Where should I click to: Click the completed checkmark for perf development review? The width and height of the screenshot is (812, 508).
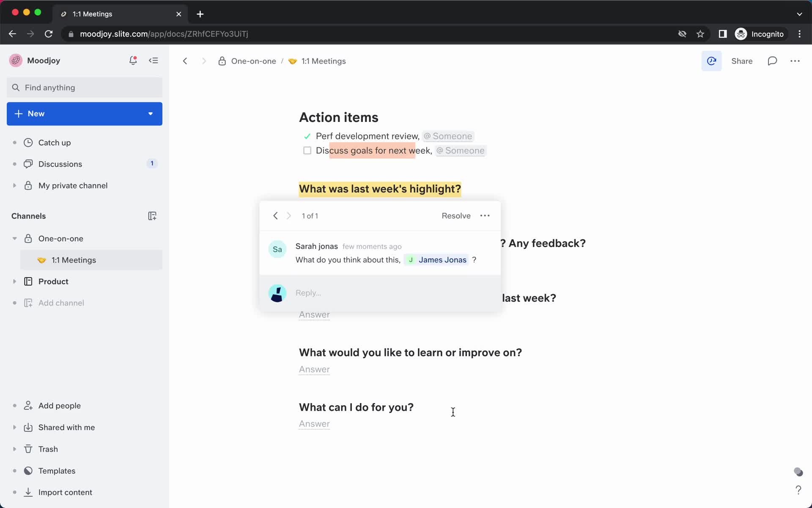tap(307, 136)
